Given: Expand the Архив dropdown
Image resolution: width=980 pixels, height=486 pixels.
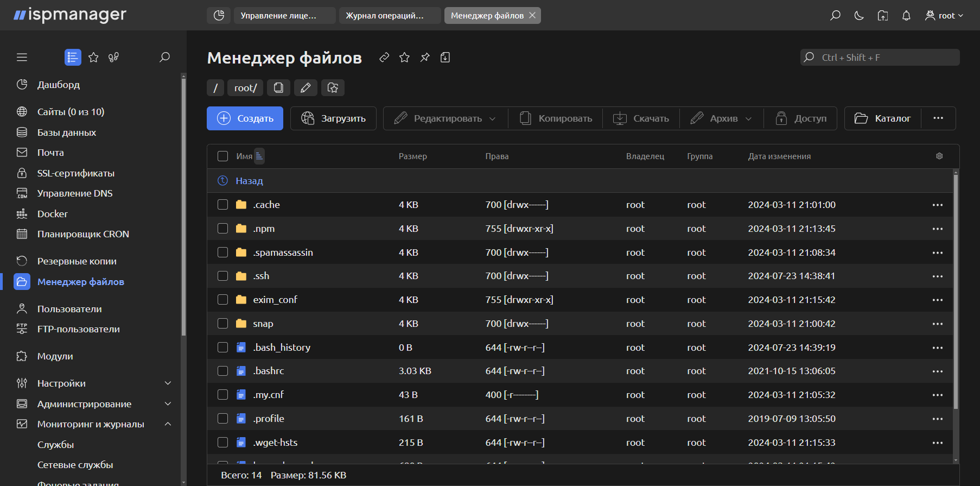Looking at the screenshot, I should [x=721, y=118].
